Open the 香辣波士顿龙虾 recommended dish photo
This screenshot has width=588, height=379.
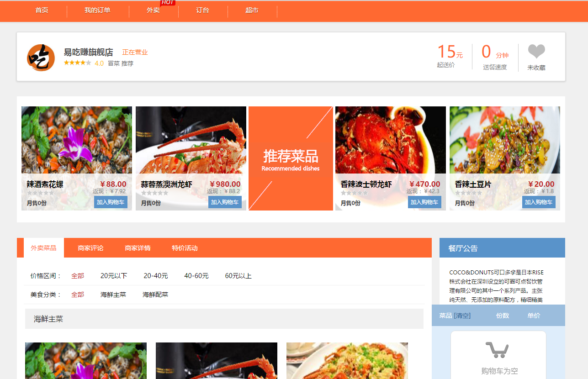tap(391, 140)
